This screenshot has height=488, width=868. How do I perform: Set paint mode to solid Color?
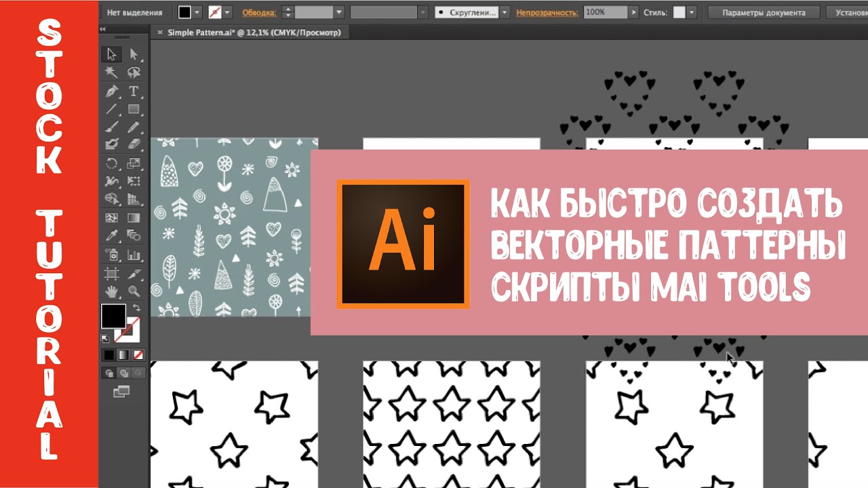click(x=108, y=354)
